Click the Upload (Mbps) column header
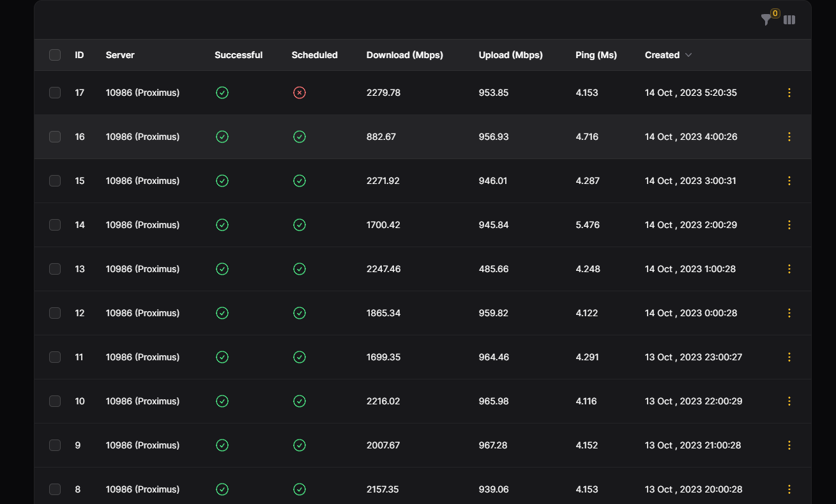This screenshot has width=836, height=504. pos(510,55)
